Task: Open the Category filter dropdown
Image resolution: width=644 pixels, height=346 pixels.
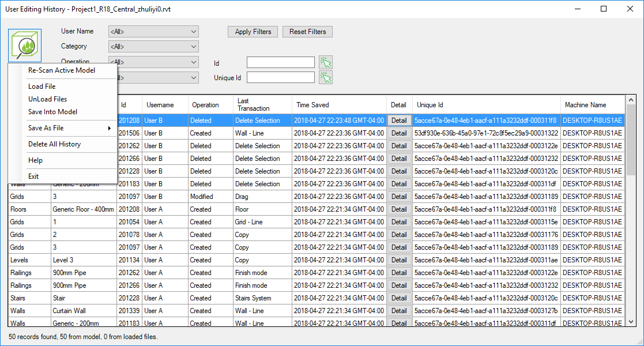Action: coord(153,46)
